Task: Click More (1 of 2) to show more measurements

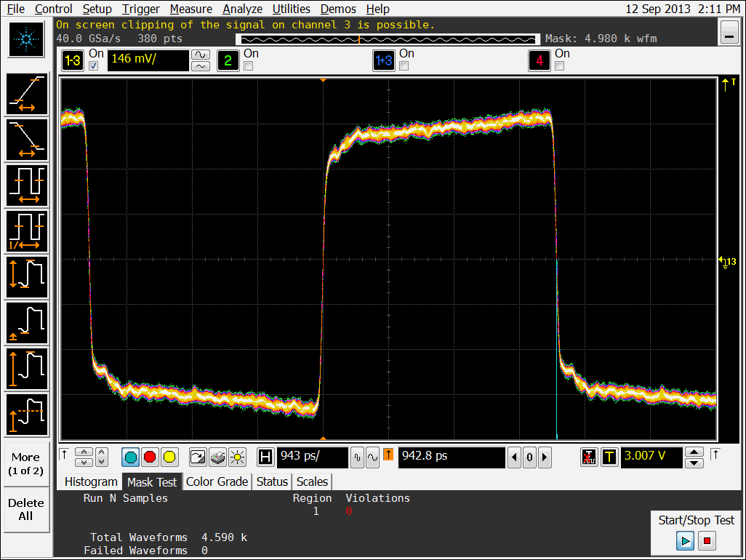Action: (x=25, y=463)
